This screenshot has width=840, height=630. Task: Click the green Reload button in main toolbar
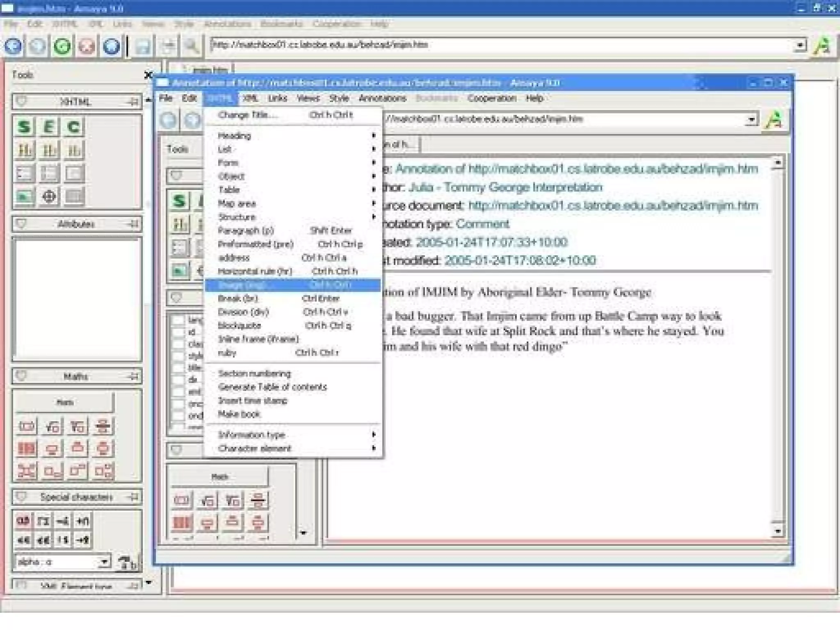coord(62,46)
